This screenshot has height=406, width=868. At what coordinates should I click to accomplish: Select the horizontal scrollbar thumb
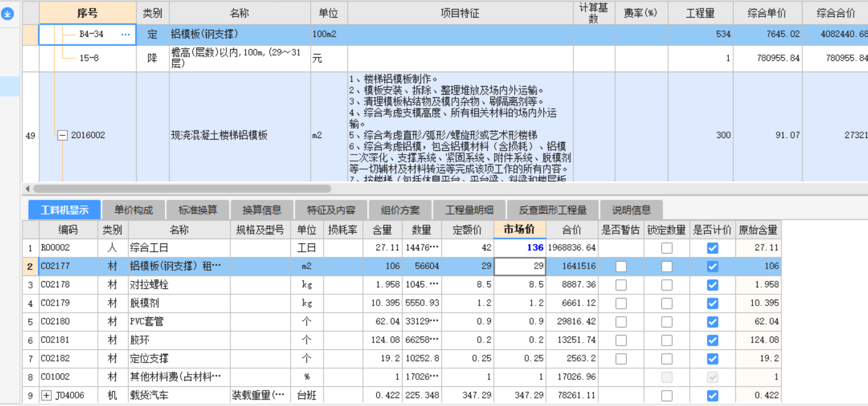182,188
